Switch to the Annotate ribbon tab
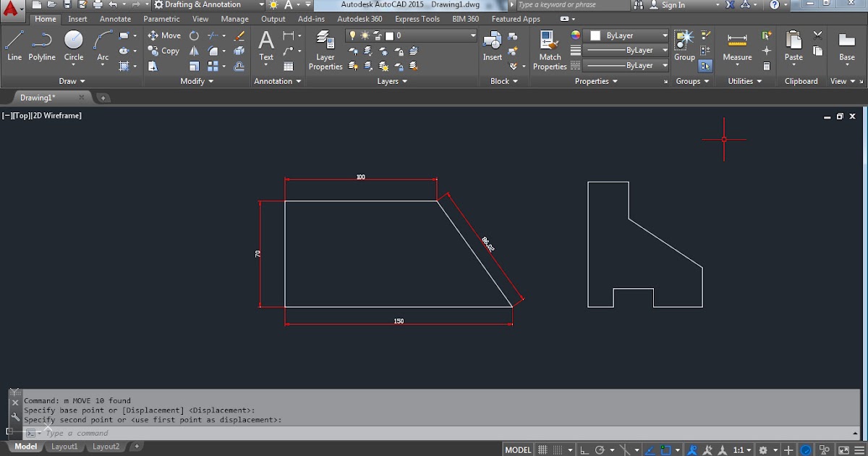This screenshot has width=868, height=456. (x=115, y=19)
